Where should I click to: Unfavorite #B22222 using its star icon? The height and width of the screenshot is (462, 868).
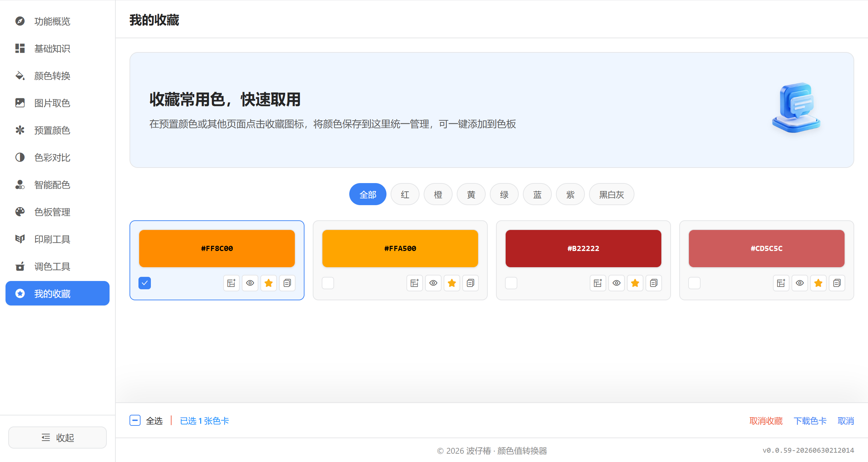pyautogui.click(x=635, y=283)
